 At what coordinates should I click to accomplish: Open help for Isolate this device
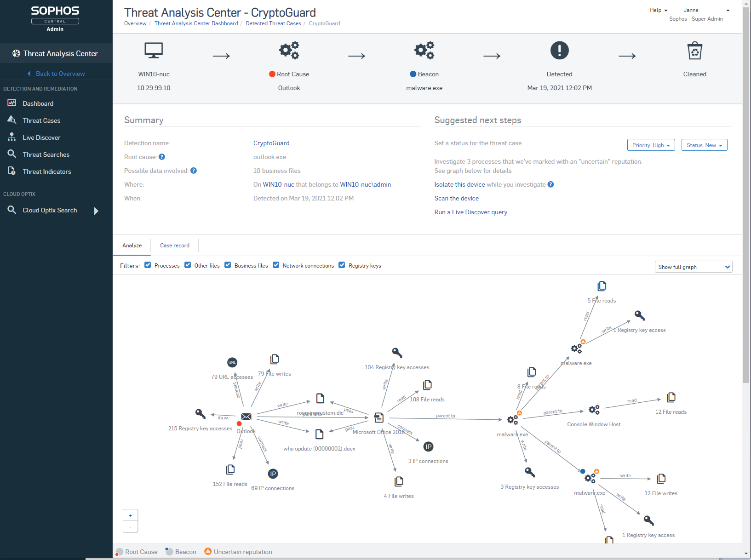[x=550, y=184]
